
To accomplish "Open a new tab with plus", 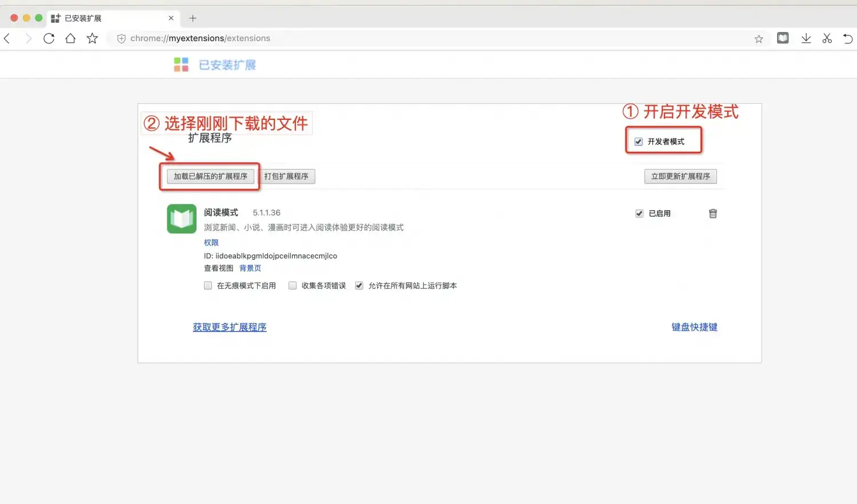I will click(193, 18).
